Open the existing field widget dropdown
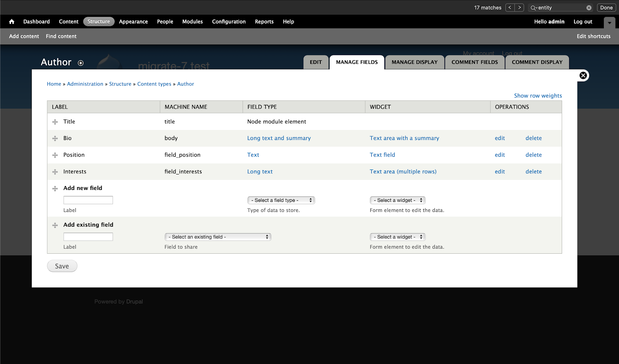 point(398,237)
